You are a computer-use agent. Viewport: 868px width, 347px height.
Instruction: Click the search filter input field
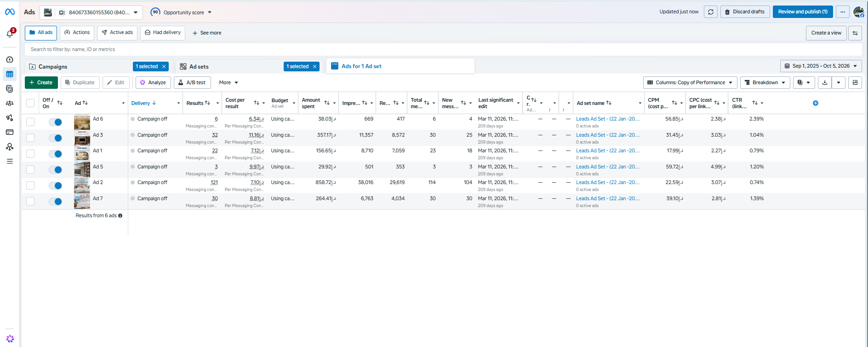pos(443,50)
